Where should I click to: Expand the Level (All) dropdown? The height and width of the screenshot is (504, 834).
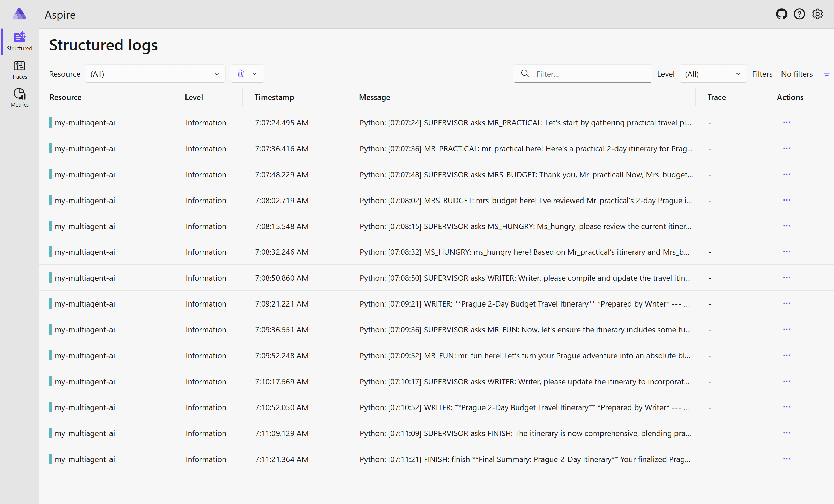click(713, 74)
